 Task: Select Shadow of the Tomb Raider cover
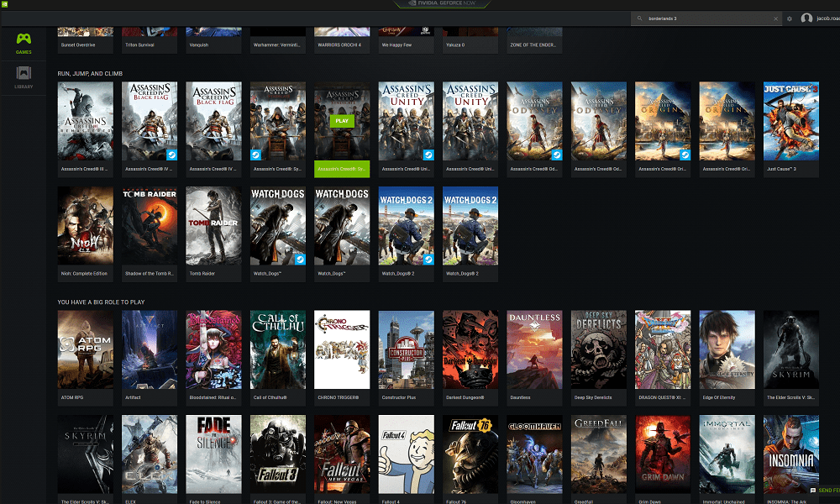(x=150, y=225)
